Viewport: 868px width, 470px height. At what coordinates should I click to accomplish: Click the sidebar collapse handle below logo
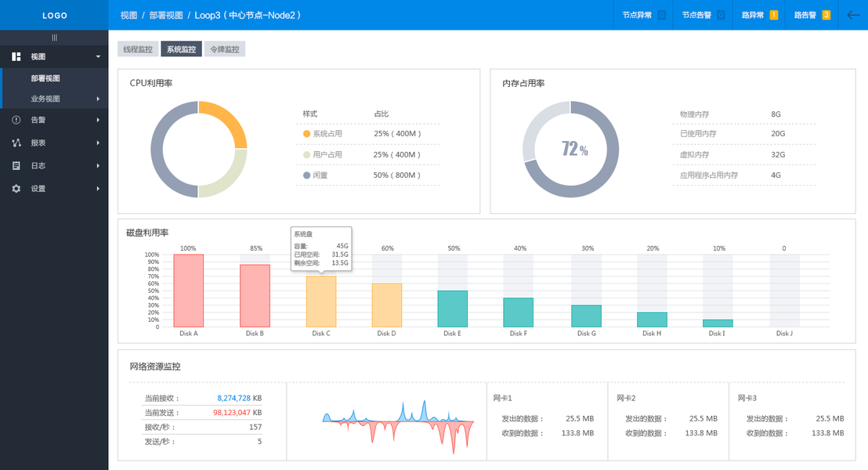pos(54,38)
